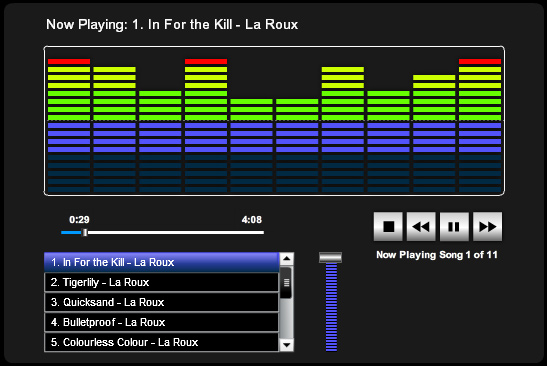The width and height of the screenshot is (547, 366).
Task: Click the volume slider handle
Action: pyautogui.click(x=330, y=257)
